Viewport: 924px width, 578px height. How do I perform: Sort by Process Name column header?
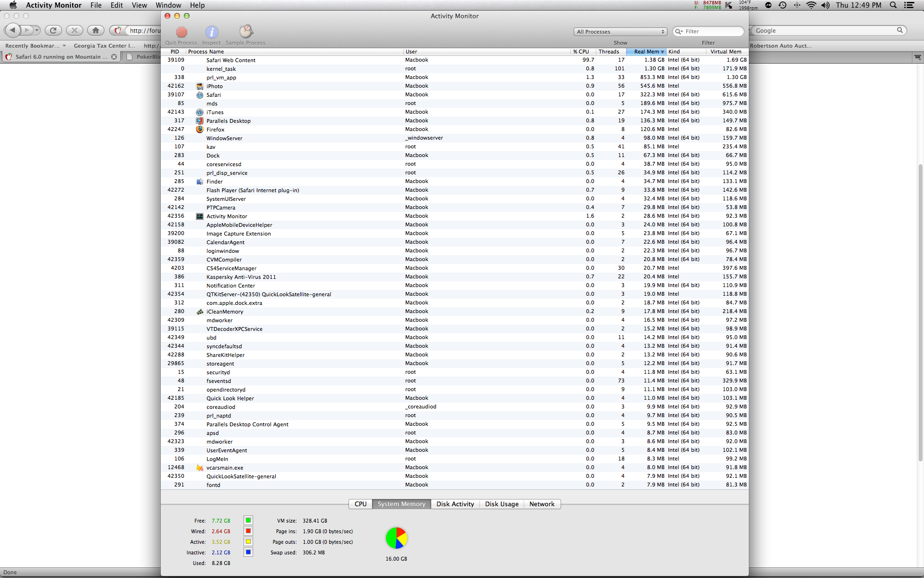[x=295, y=52]
